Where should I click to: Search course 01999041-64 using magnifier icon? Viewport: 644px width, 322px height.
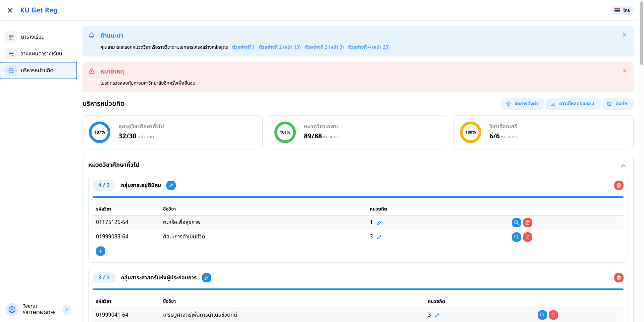[542, 315]
